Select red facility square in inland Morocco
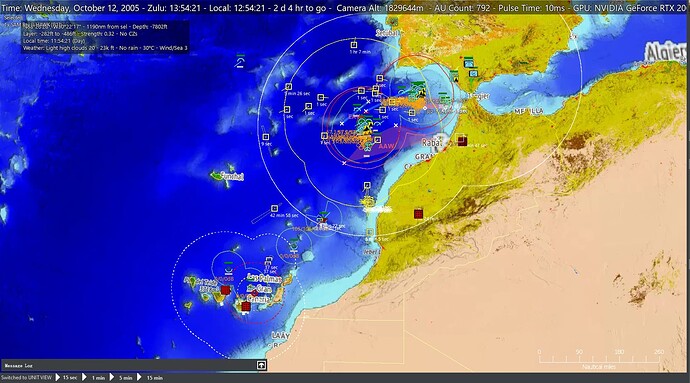Screen dimensions: 690x383 418,214
